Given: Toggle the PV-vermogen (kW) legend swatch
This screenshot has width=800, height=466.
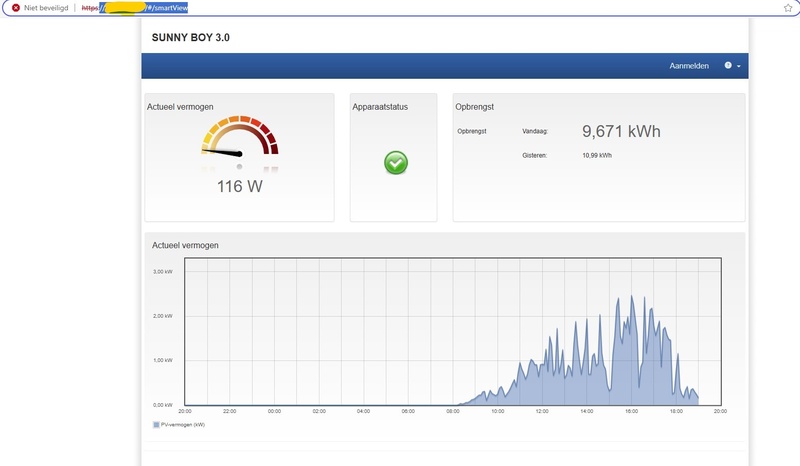Looking at the screenshot, I should [156, 425].
